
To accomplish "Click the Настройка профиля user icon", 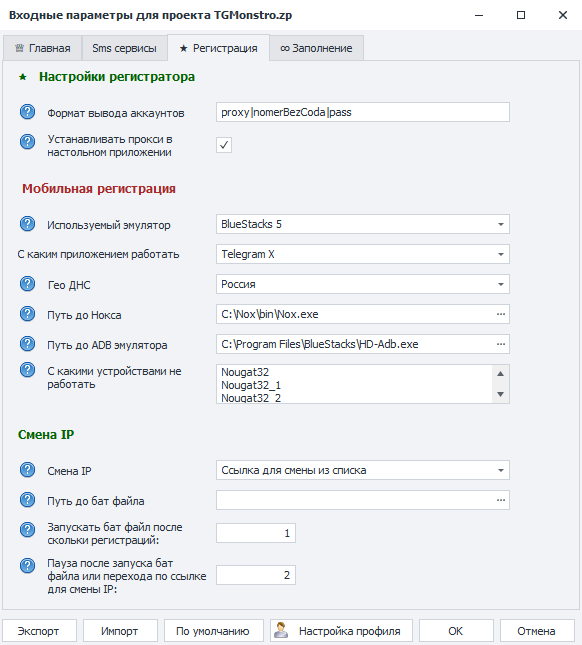I will [x=281, y=630].
